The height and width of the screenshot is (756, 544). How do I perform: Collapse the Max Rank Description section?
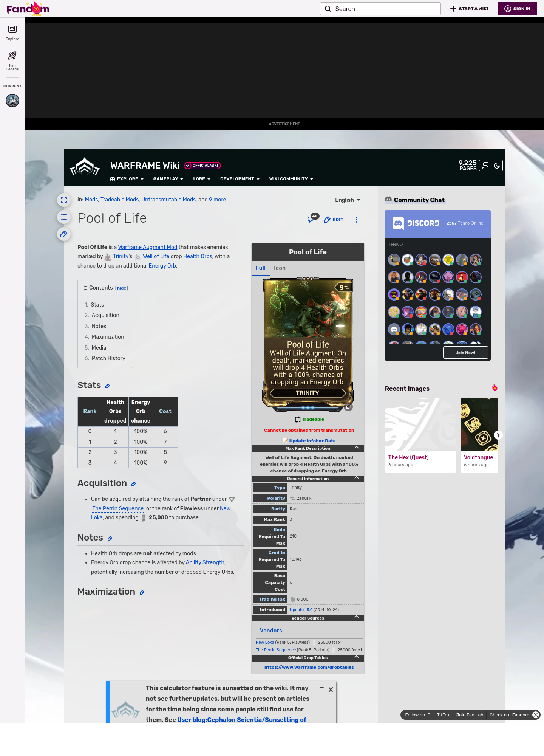pyautogui.click(x=357, y=448)
